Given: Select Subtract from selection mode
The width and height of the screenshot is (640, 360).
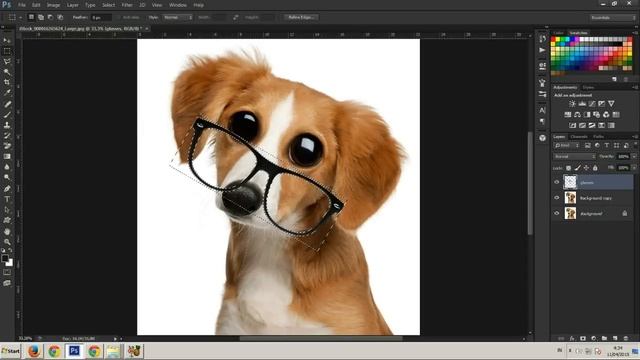Looking at the screenshot, I should (51, 18).
